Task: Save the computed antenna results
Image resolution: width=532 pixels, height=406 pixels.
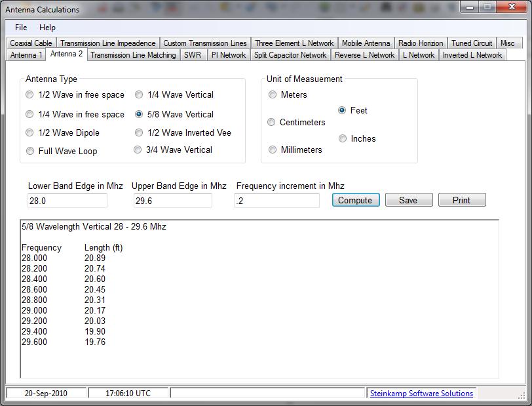Action: 409,200
